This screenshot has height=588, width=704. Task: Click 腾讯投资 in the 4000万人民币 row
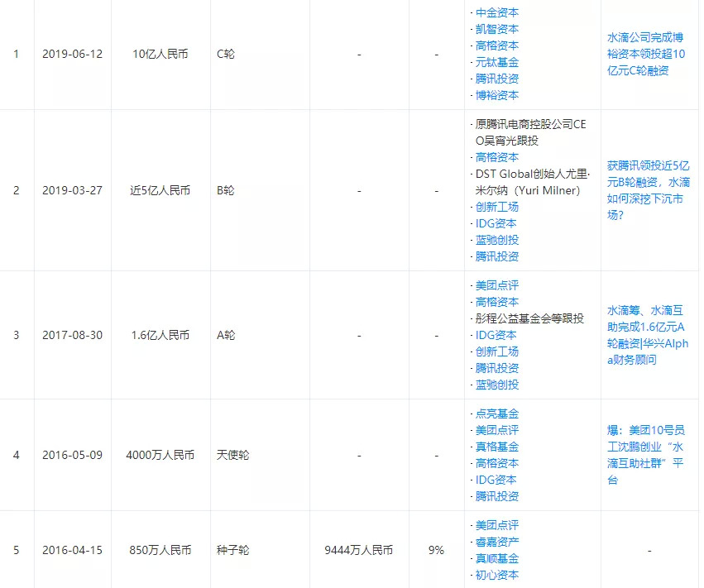tap(497, 497)
